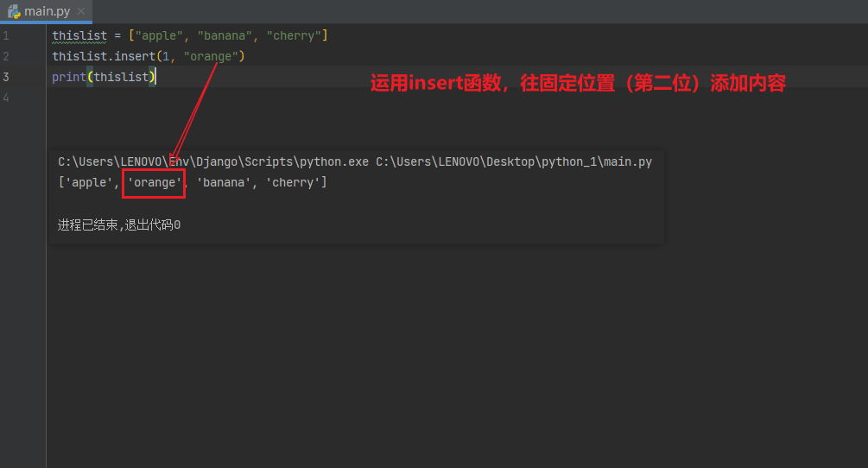Click the python.exe path in console output
Viewport: 868px width, 468px height.
pyautogui.click(x=213, y=162)
